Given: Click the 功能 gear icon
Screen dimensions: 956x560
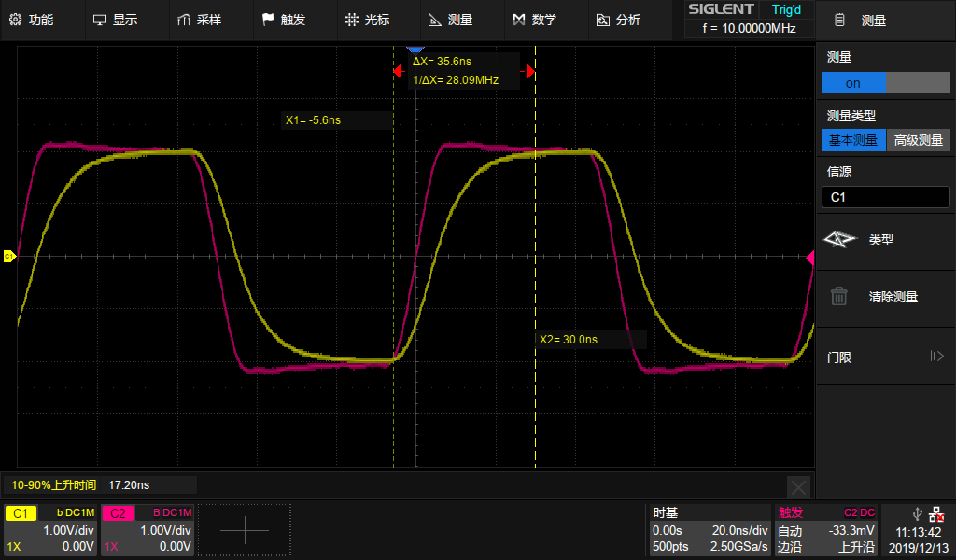Looking at the screenshot, I should pyautogui.click(x=16, y=20).
